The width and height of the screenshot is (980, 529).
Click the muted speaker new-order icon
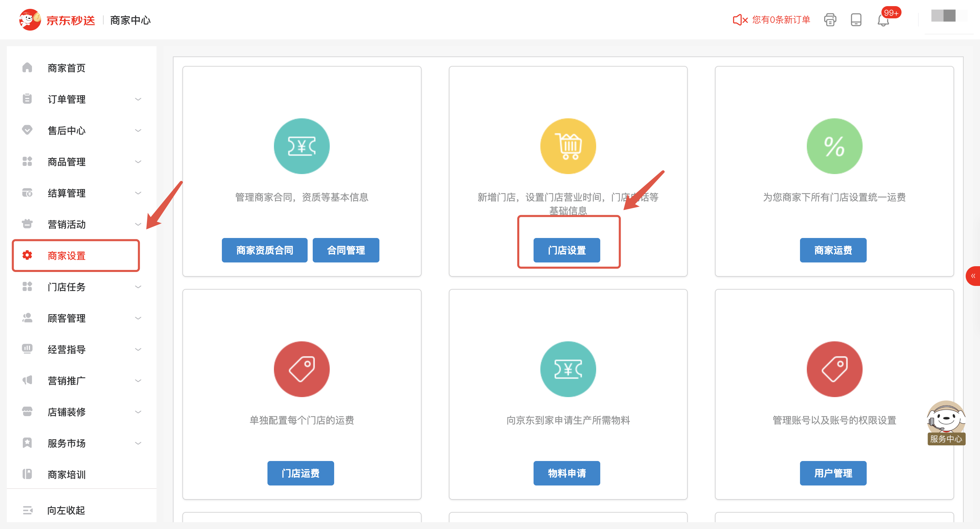pos(740,20)
